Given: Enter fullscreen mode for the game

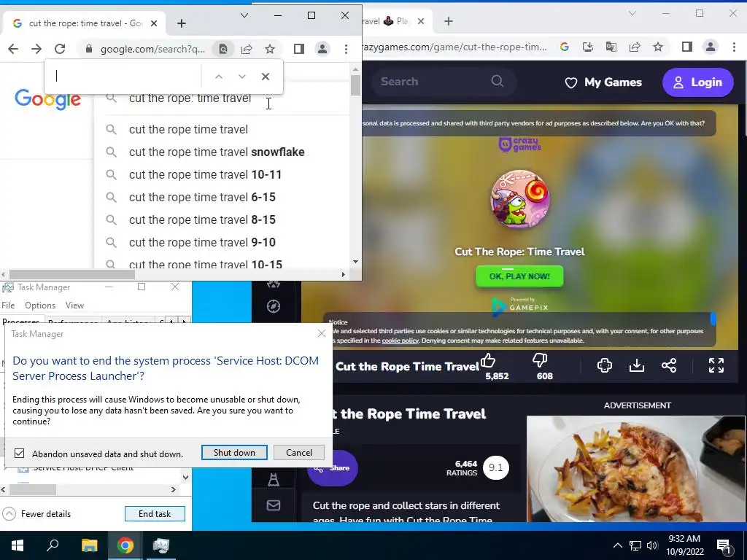Looking at the screenshot, I should pos(716,365).
